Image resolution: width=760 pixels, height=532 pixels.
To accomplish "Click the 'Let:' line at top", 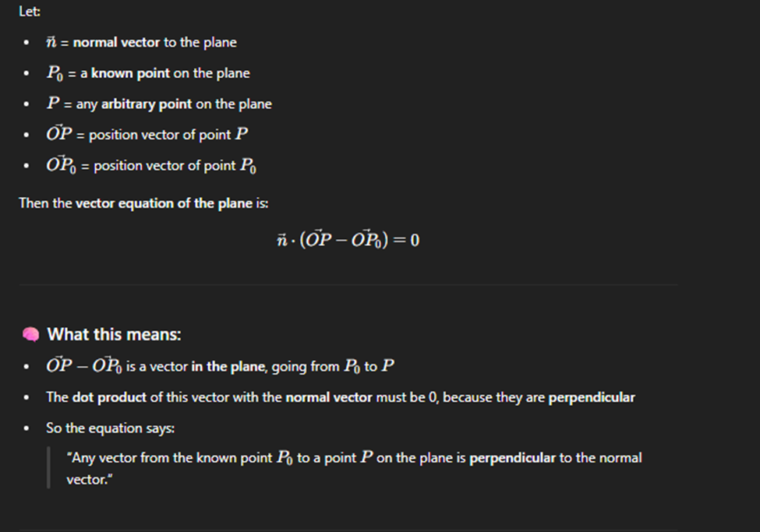I will (x=30, y=11).
